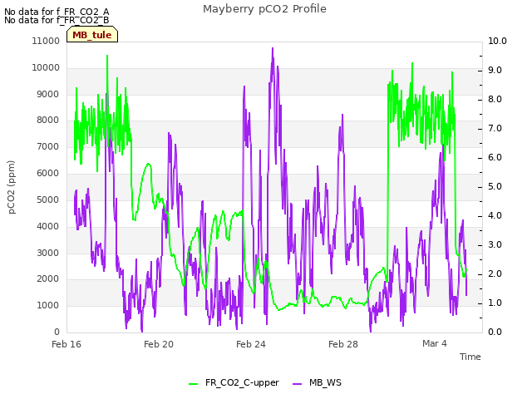Click the 2000 left axis value

pyautogui.click(x=48, y=279)
